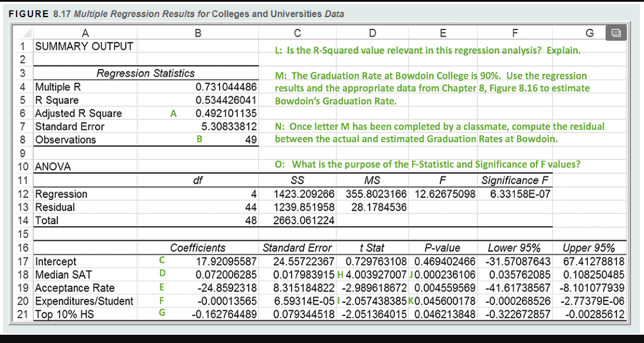Select the Observations value 49
The image size is (644, 343).
click(x=251, y=140)
